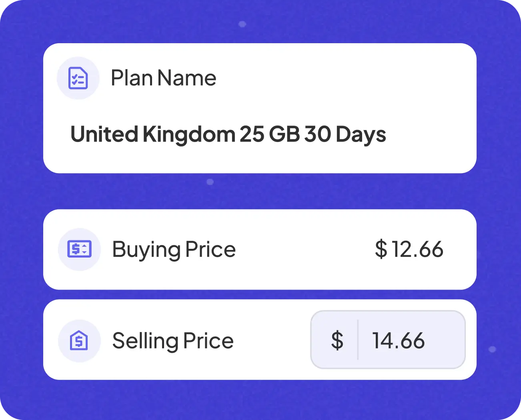Select the United Kingdom 25 GB 30 Days plan

(x=228, y=134)
